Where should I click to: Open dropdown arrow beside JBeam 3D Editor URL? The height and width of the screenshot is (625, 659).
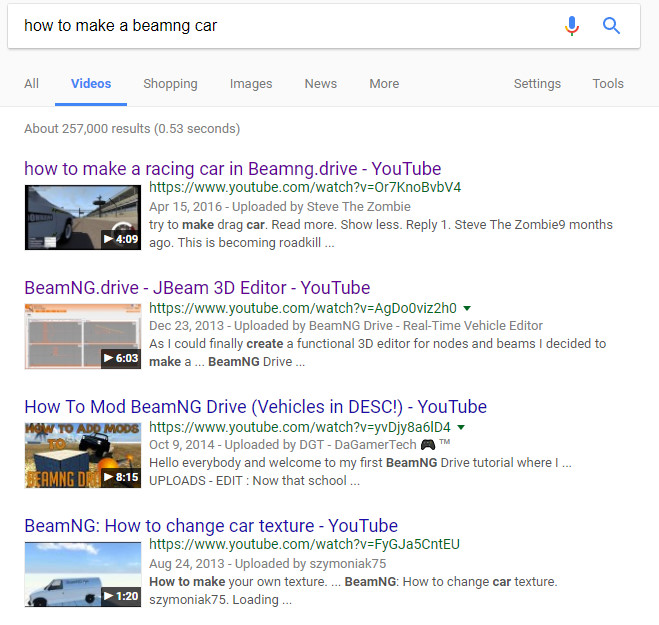click(x=467, y=308)
